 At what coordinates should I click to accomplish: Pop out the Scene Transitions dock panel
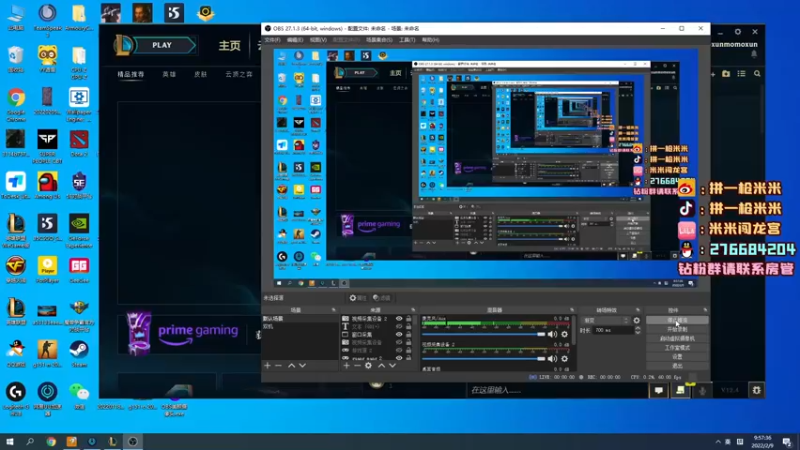(x=638, y=310)
